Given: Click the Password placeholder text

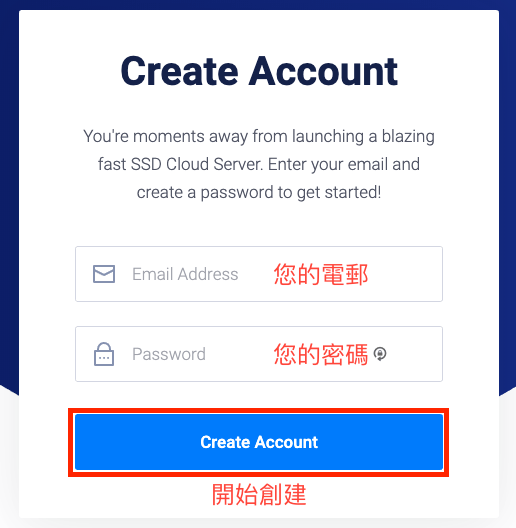Looking at the screenshot, I should click(x=169, y=354).
